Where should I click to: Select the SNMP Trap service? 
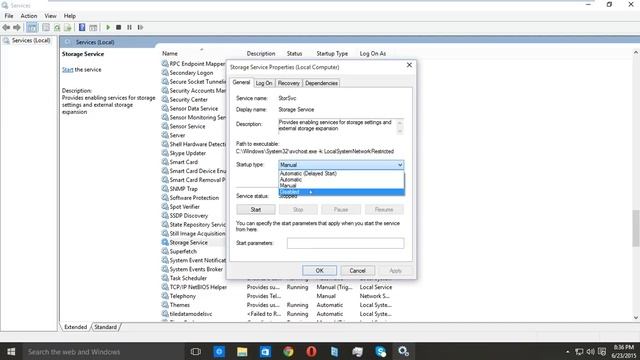pyautogui.click(x=184, y=189)
